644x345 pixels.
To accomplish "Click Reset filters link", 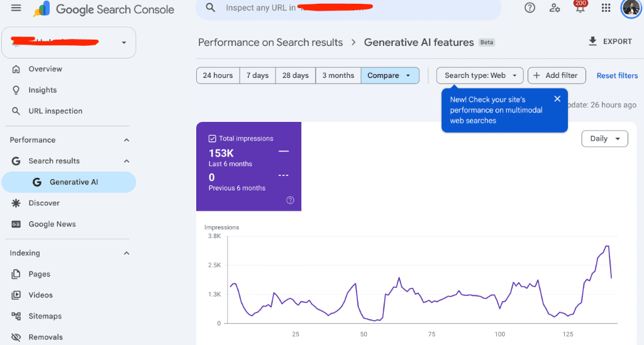I will [617, 75].
